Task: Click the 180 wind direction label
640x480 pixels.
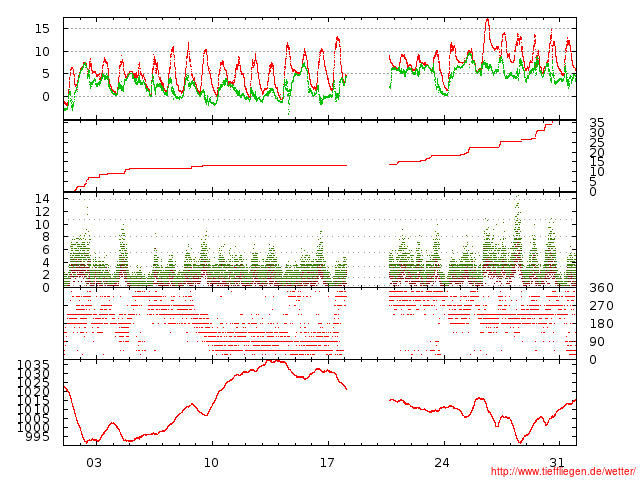Action: coord(601,324)
